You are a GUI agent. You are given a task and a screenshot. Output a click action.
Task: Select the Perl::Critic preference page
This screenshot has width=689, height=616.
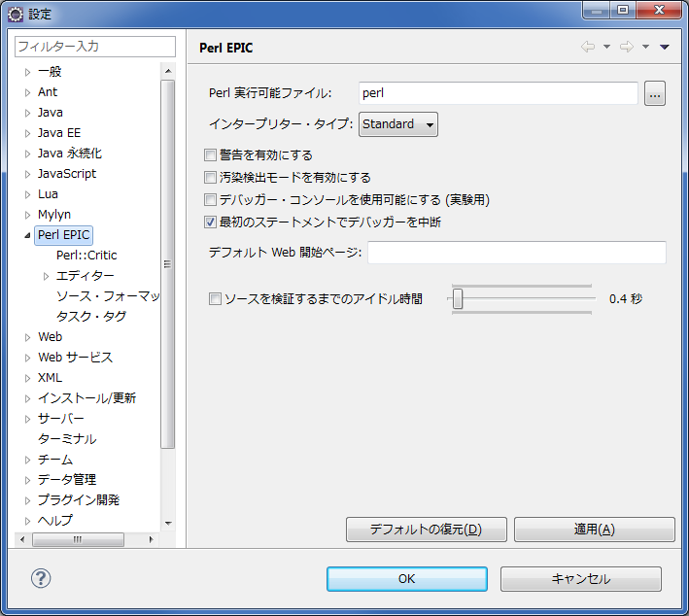(x=86, y=256)
